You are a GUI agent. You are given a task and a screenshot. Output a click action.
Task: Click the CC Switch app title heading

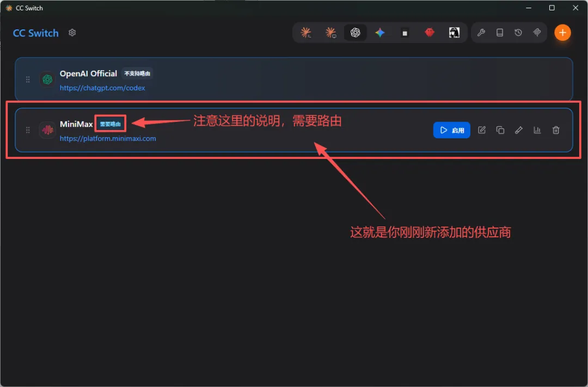35,33
